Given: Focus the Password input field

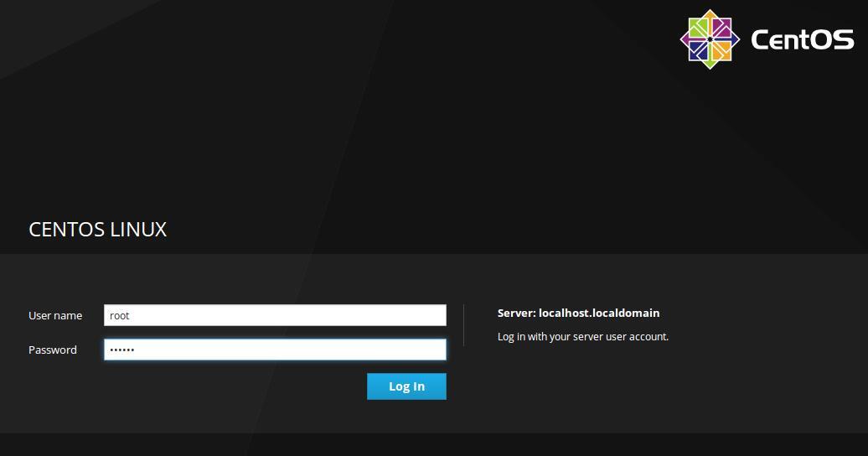Looking at the screenshot, I should point(275,350).
